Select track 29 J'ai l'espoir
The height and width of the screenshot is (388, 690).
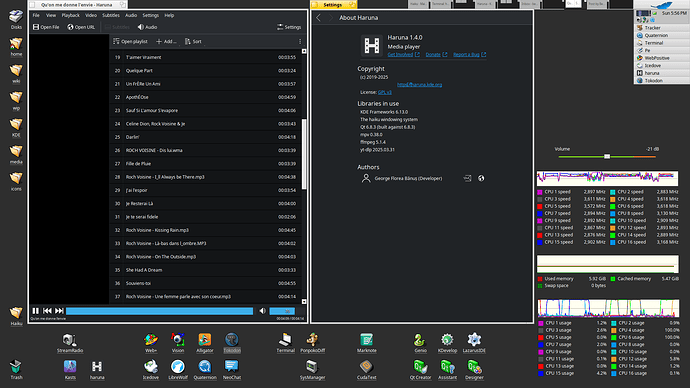205,190
